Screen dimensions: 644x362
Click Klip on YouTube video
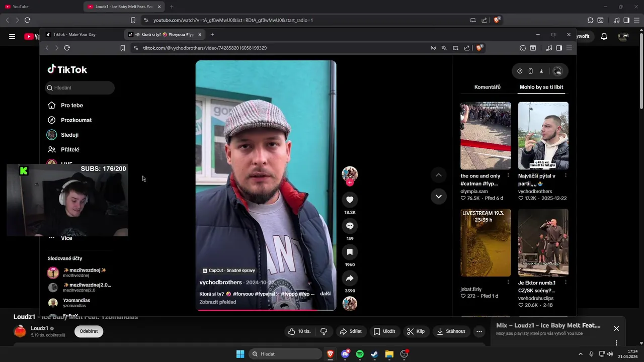416,331
